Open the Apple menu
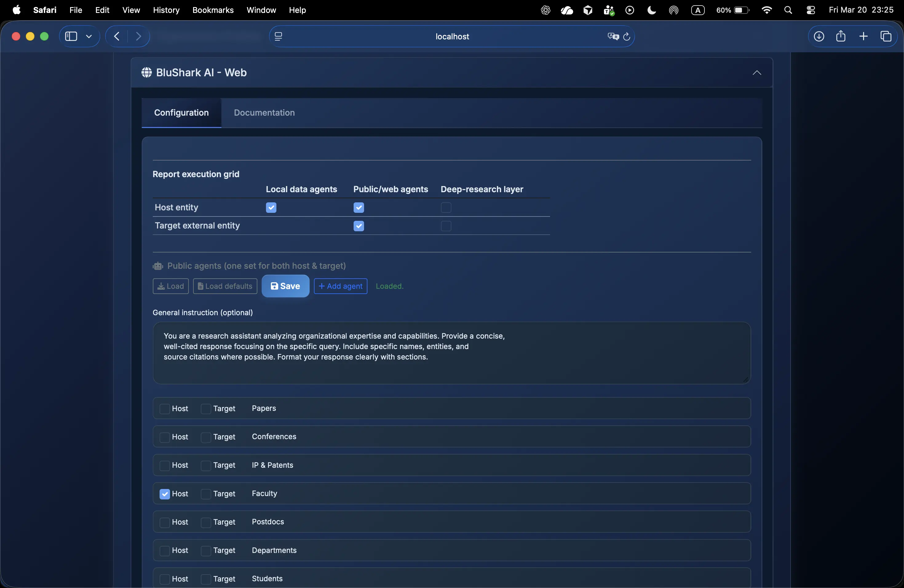The height and width of the screenshot is (588, 904). (16, 10)
